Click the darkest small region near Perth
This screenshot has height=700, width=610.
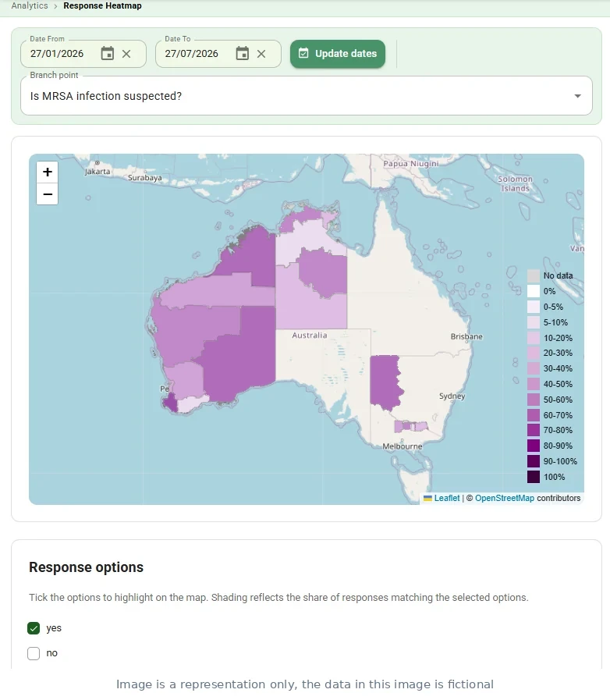[x=170, y=403]
